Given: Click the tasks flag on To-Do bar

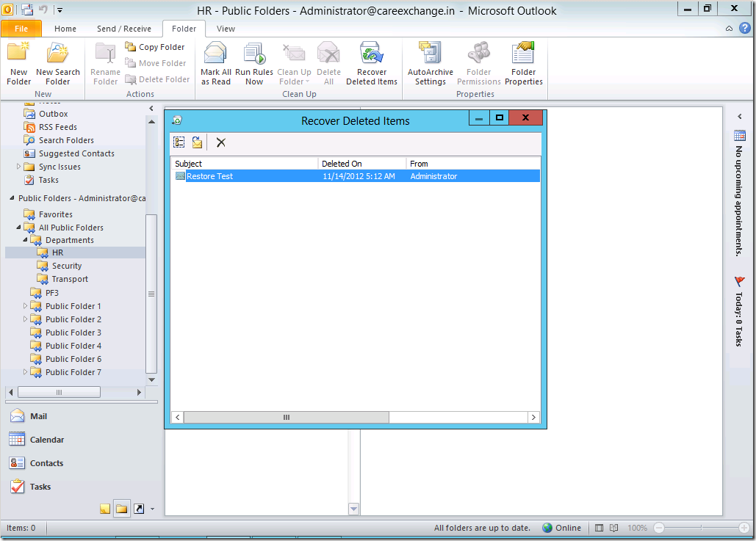Looking at the screenshot, I should click(740, 281).
